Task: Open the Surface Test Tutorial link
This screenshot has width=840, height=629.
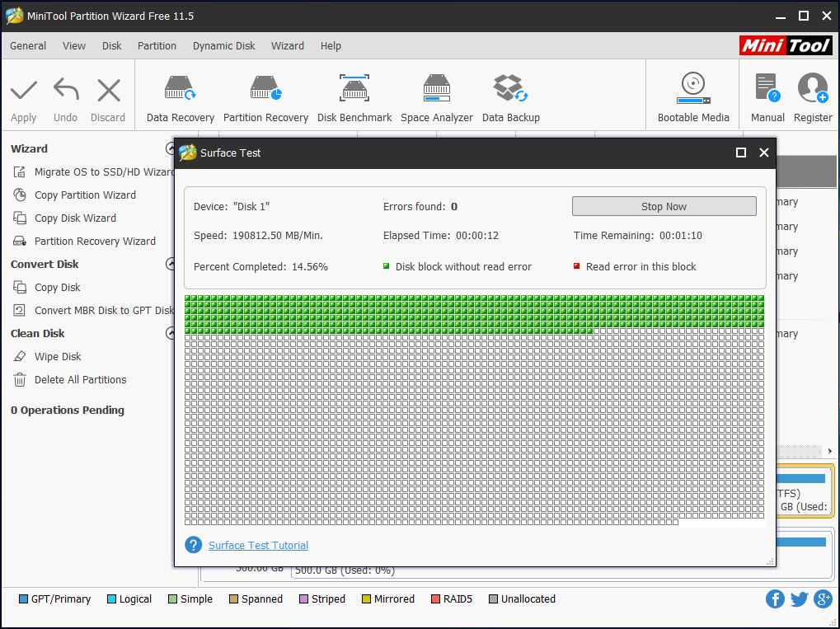Action: 258,545
